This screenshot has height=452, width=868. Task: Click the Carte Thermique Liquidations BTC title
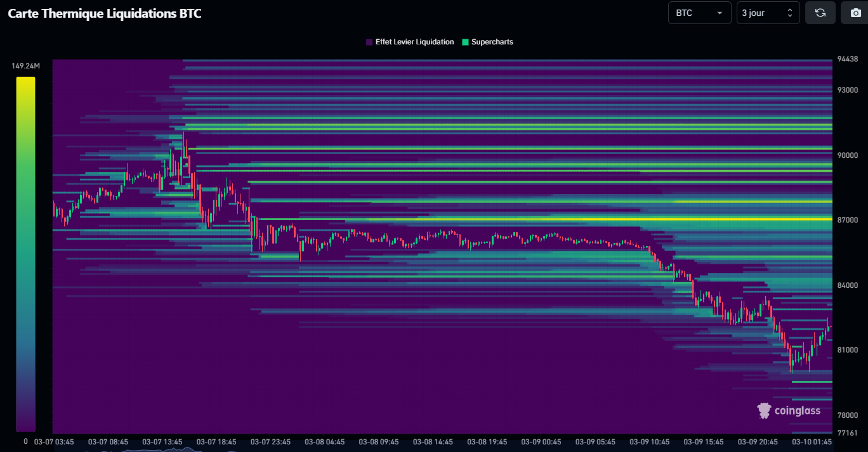104,13
